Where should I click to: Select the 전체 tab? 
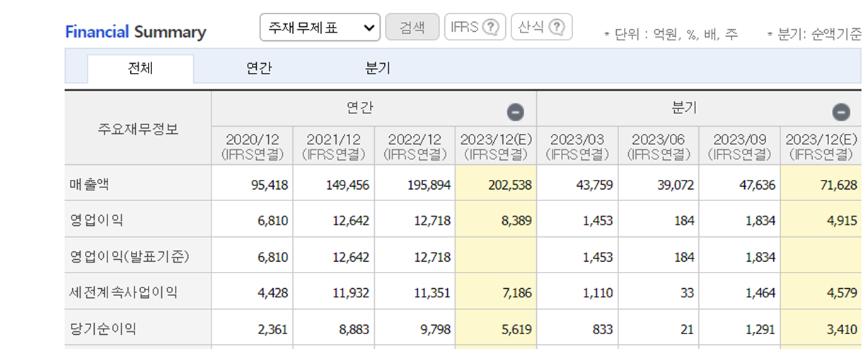tap(140, 69)
